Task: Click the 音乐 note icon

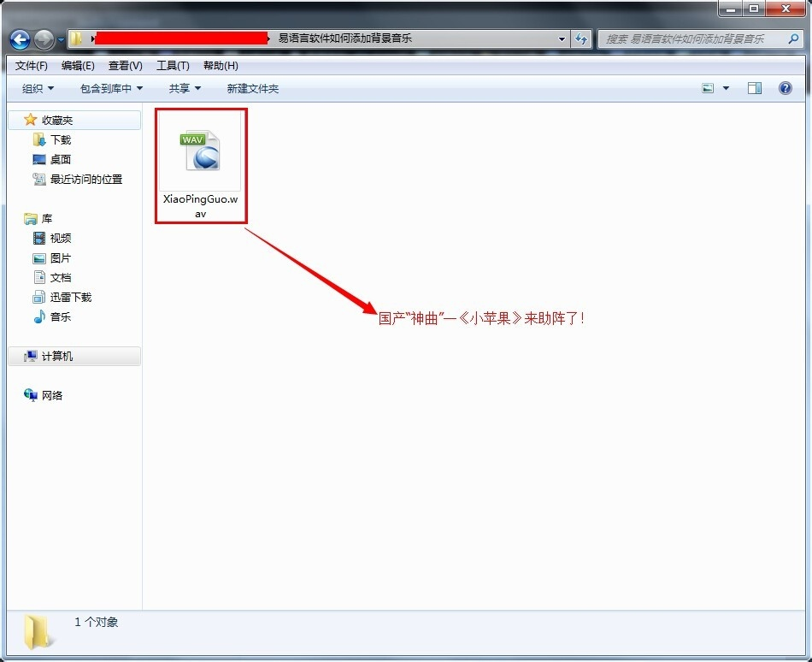Action: coord(39,316)
